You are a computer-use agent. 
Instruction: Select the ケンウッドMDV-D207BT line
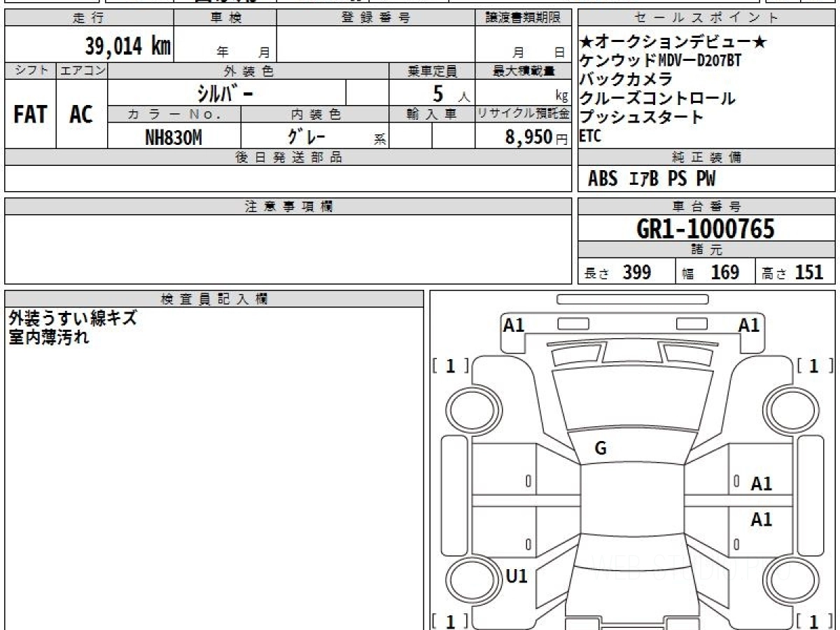point(660,61)
